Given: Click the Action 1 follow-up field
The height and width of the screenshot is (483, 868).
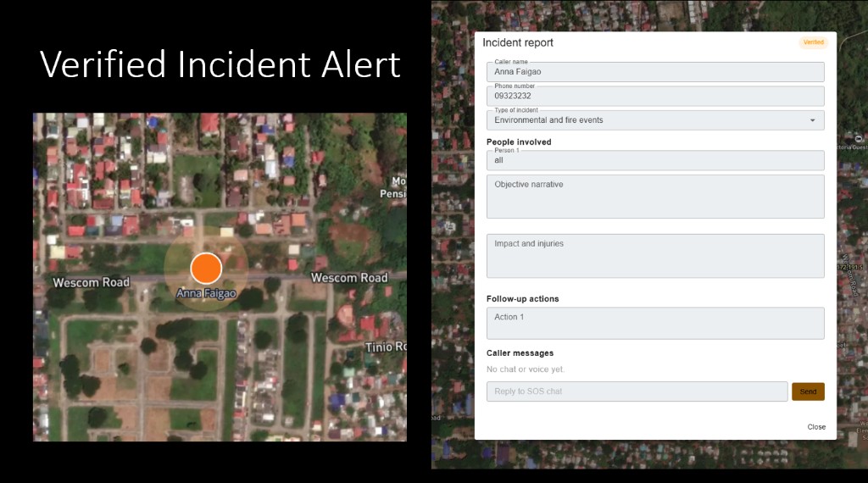Looking at the screenshot, I should [655, 323].
